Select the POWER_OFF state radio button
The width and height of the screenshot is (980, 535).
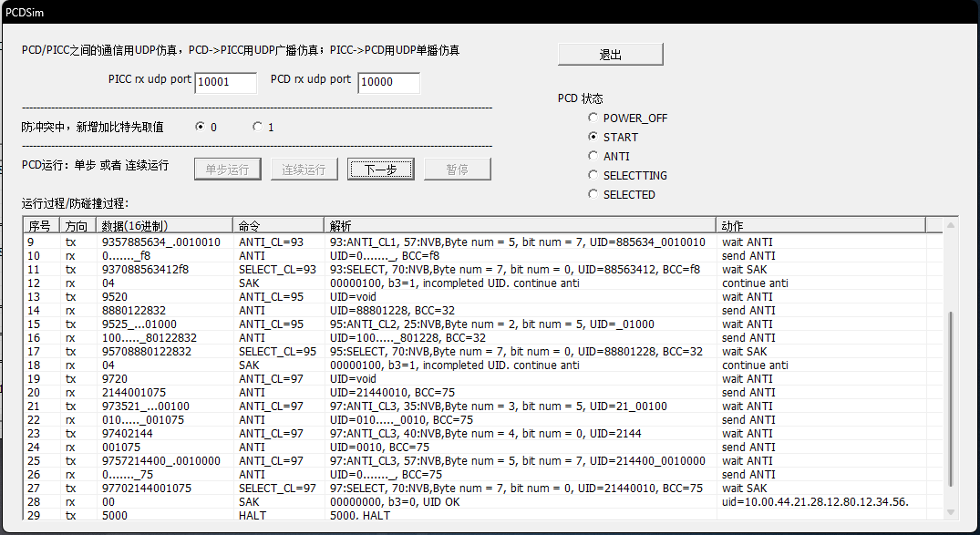[x=593, y=118]
